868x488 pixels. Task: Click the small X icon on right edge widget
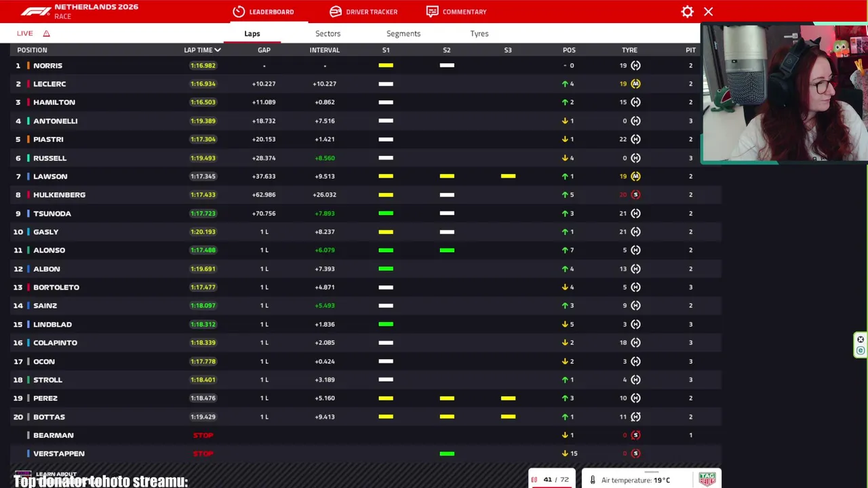click(x=861, y=340)
